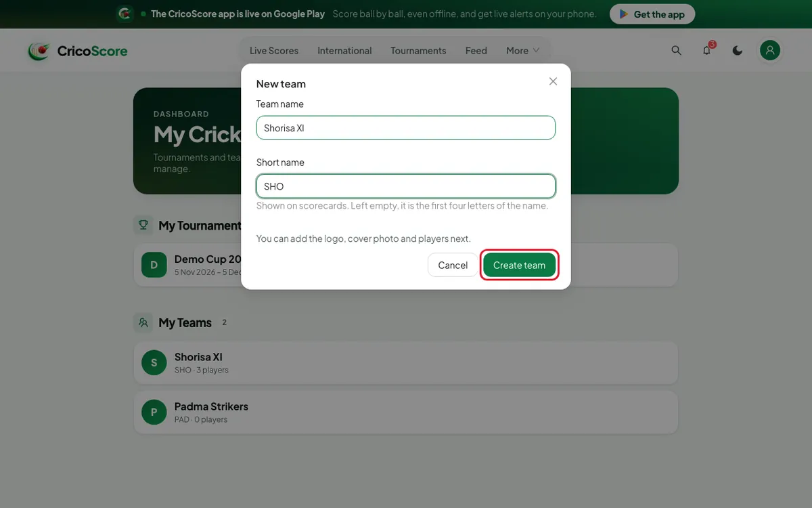Image resolution: width=812 pixels, height=508 pixels.
Task: Toggle dark mode moon icon
Action: pos(738,50)
